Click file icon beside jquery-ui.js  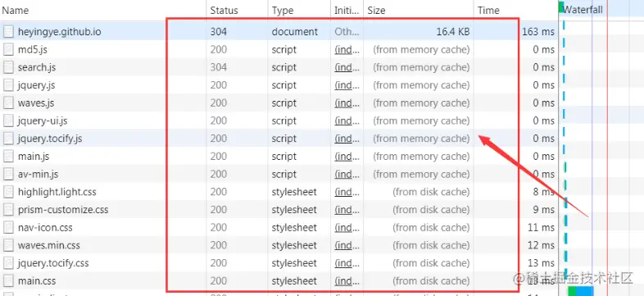click(x=8, y=121)
